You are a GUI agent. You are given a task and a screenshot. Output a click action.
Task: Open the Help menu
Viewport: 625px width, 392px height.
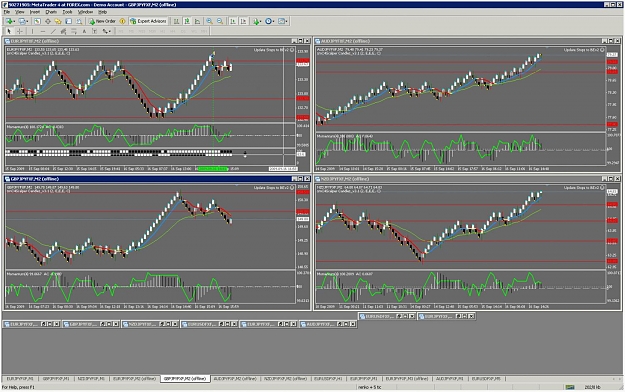[102, 12]
